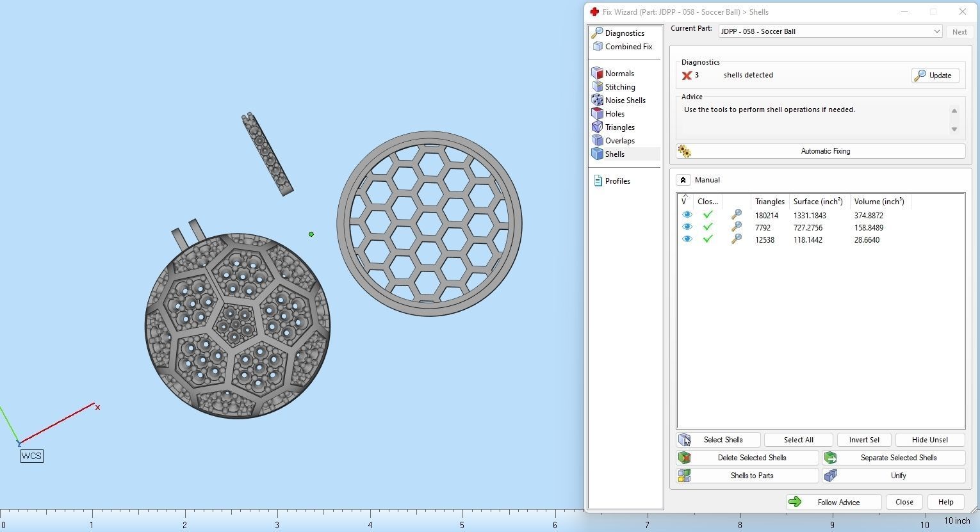Click the Diagnostics magnifier icon in sidebar

pyautogui.click(x=597, y=33)
